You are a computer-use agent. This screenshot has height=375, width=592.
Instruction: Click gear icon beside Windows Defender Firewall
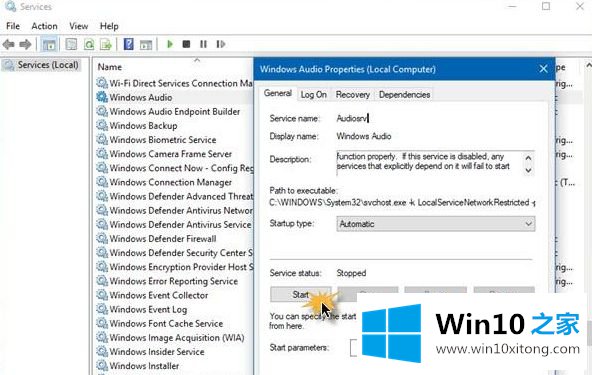[x=102, y=238]
